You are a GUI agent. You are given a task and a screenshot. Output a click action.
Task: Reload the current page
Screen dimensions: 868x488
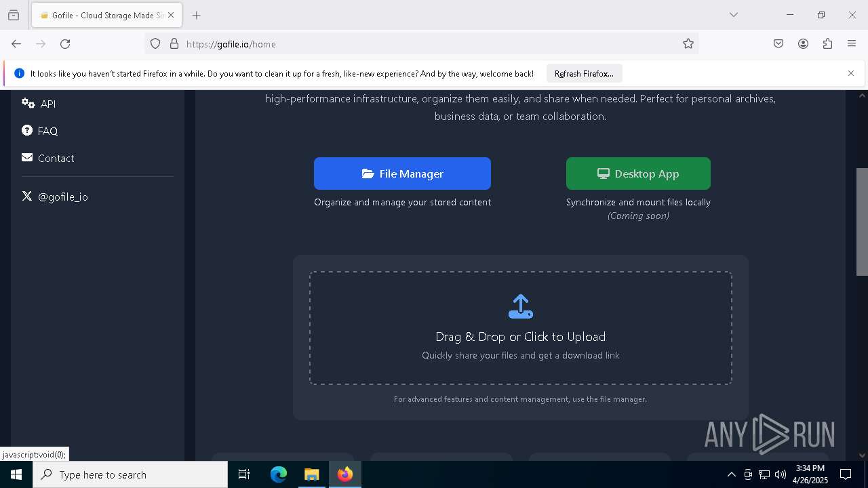[x=65, y=43]
